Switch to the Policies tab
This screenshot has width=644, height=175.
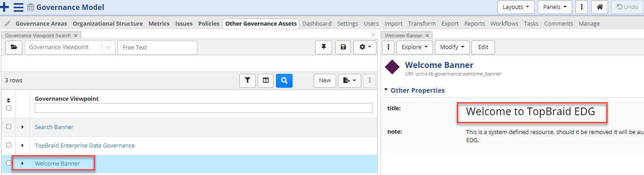point(209,23)
